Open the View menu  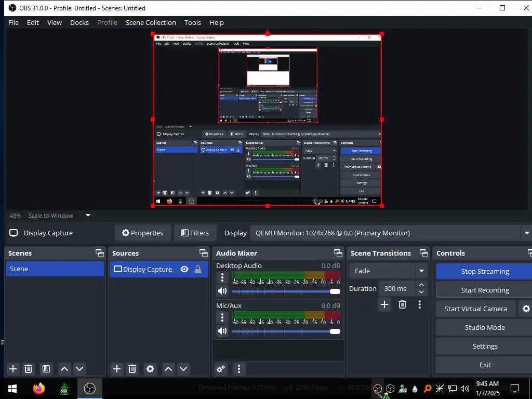(x=54, y=22)
